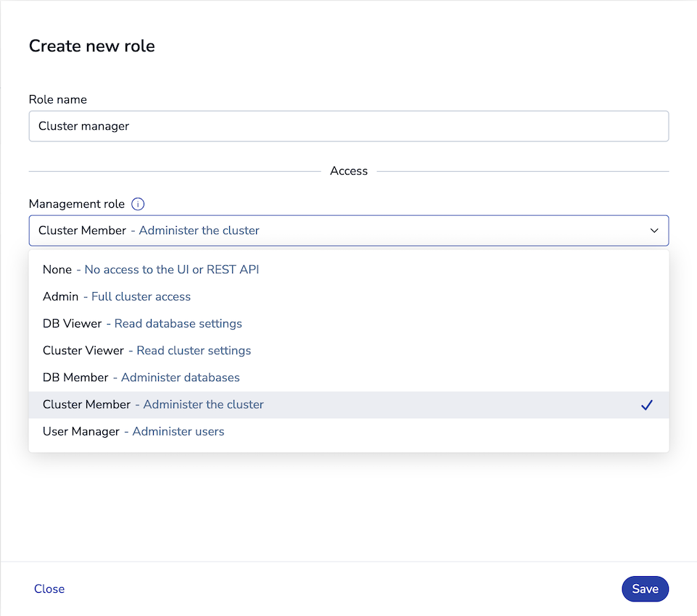Click the Close link
This screenshot has width=697, height=616.
(x=49, y=588)
